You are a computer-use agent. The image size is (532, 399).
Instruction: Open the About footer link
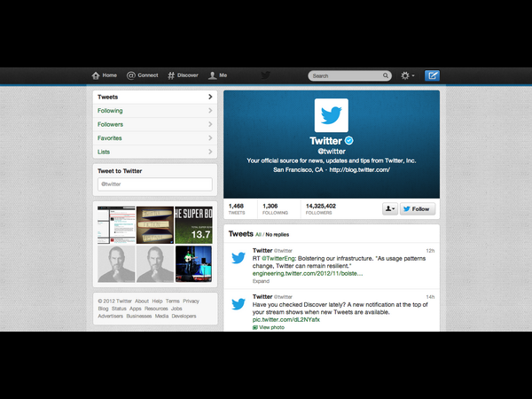click(142, 301)
